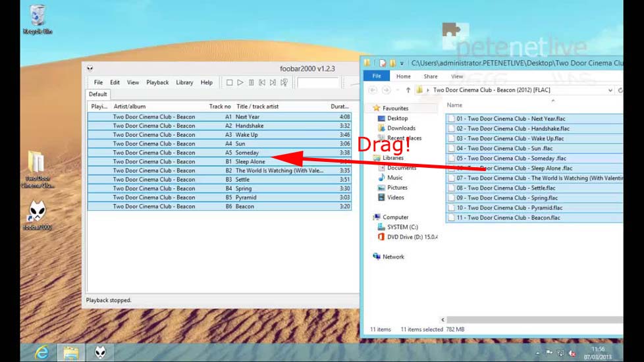Image resolution: width=644 pixels, height=362 pixels.
Task: Click the foobar2000 seek bar field
Action: [x=318, y=82]
